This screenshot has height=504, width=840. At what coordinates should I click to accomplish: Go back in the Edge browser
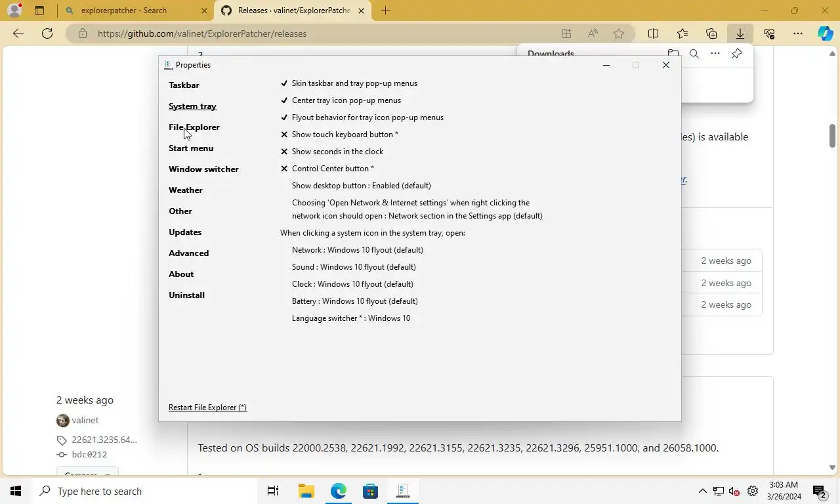pos(18,33)
